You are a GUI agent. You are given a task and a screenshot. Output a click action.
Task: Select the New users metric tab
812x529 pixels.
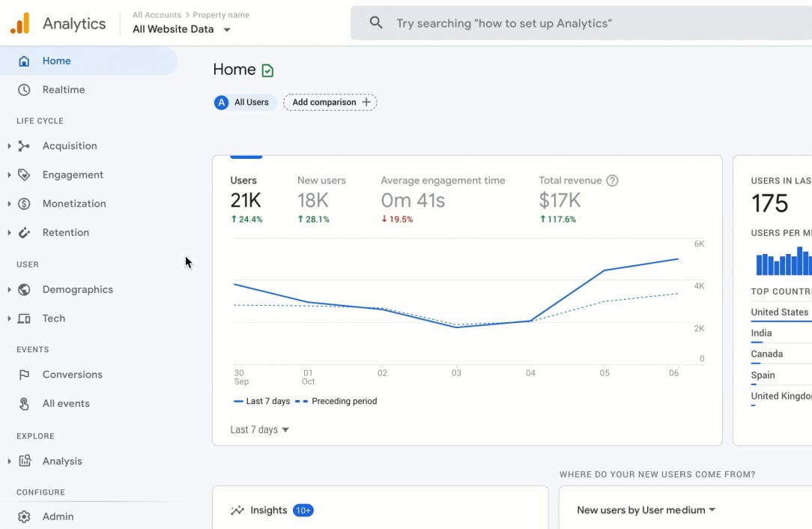(x=321, y=199)
